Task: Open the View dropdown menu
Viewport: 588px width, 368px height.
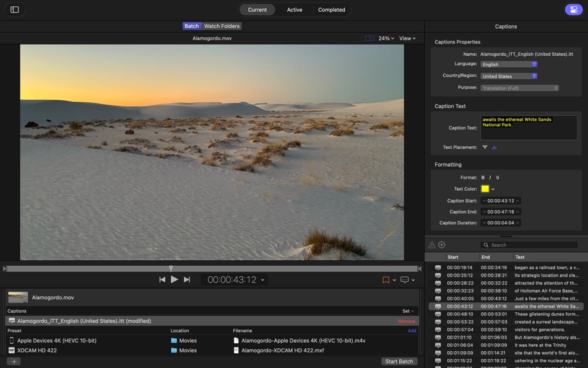Action: (x=407, y=38)
